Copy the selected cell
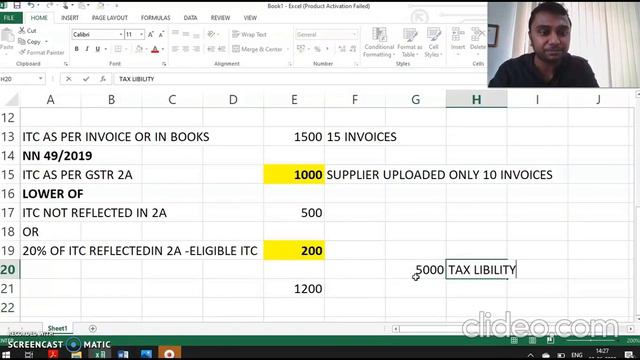 29,42
